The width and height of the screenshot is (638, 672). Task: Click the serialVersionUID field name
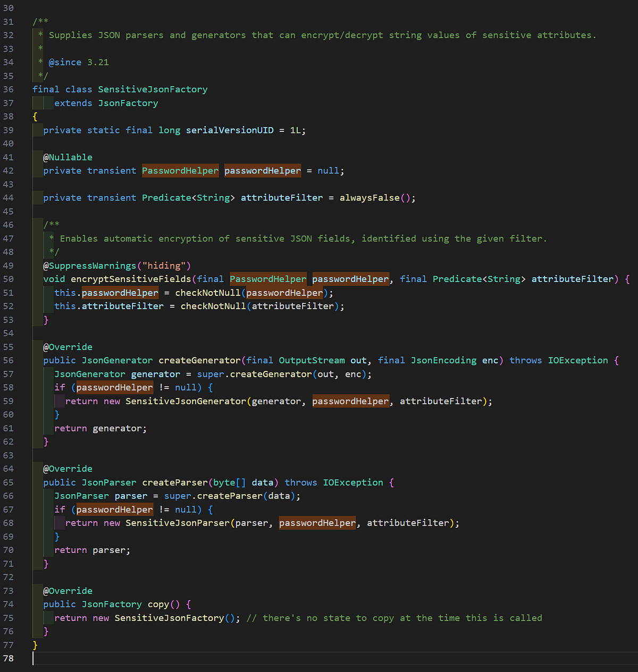[230, 130]
